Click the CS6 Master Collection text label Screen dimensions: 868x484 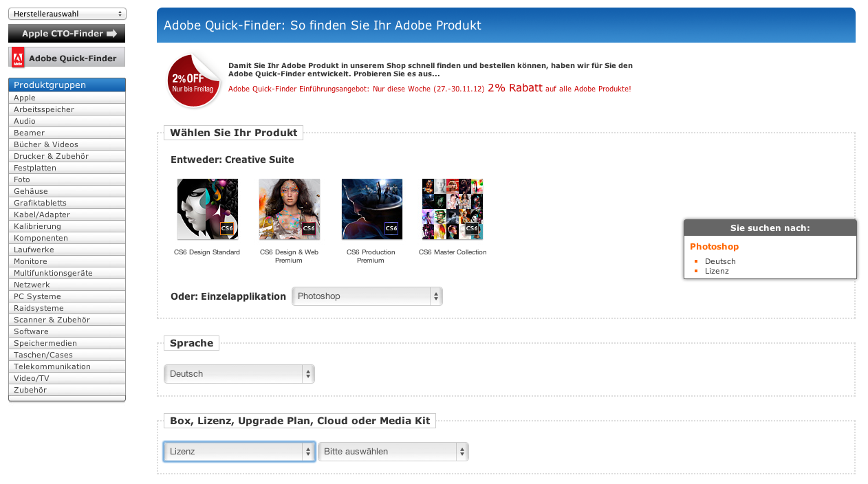click(x=453, y=252)
